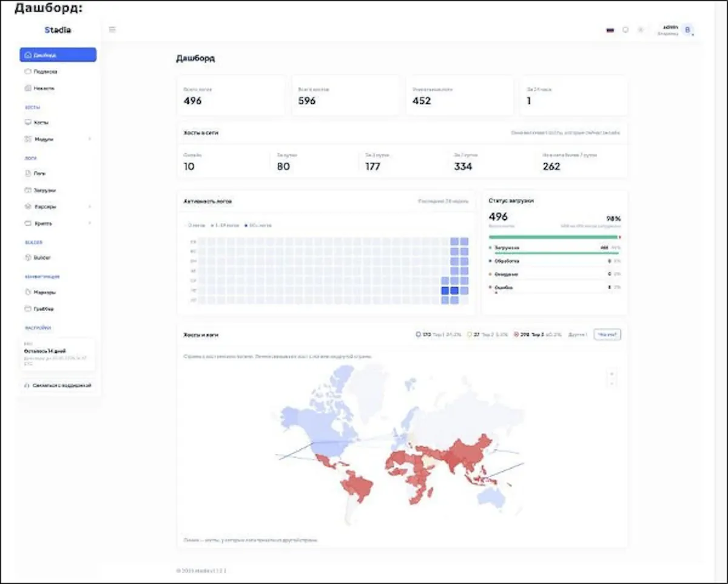Toggle the sidebar with the hamburger icon
Screen dimensions: 728x584
click(112, 30)
